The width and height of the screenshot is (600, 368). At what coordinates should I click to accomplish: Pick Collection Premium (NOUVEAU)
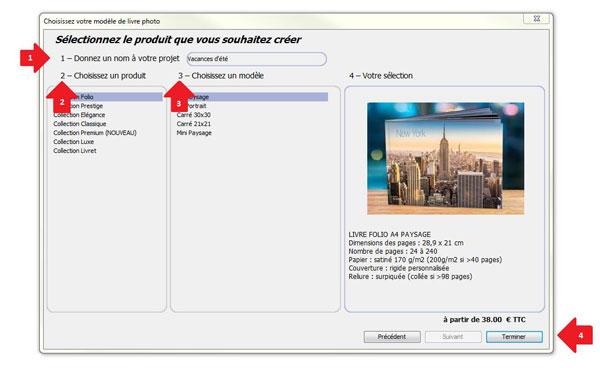click(x=95, y=133)
